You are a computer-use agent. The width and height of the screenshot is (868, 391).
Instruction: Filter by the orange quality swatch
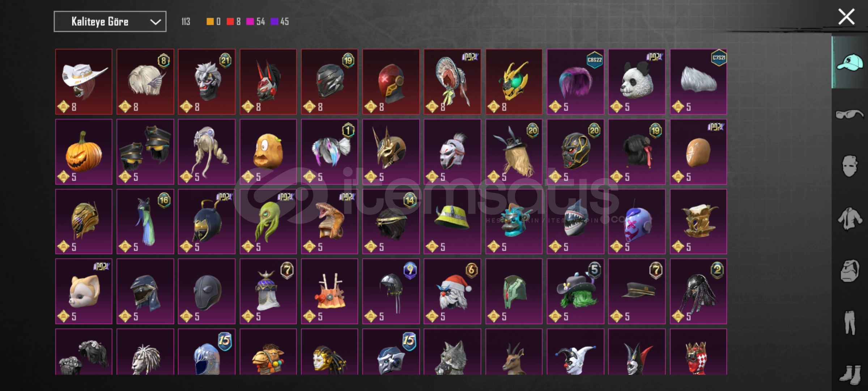click(x=210, y=22)
